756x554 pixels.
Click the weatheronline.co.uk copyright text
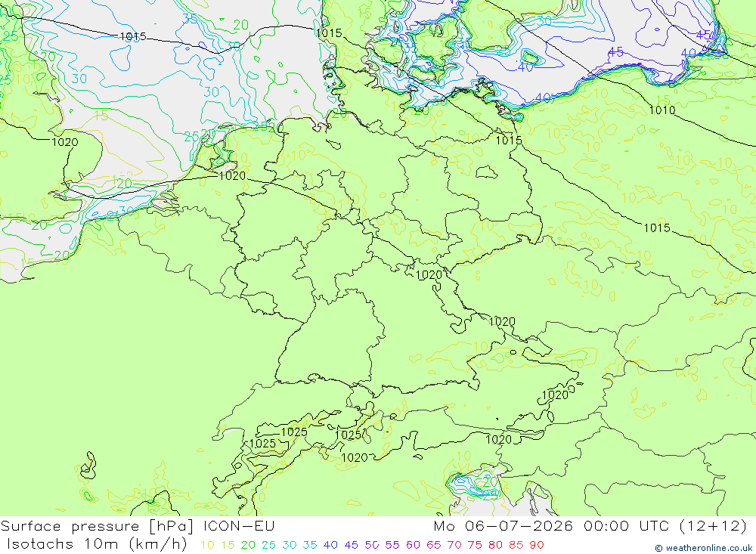(x=703, y=548)
